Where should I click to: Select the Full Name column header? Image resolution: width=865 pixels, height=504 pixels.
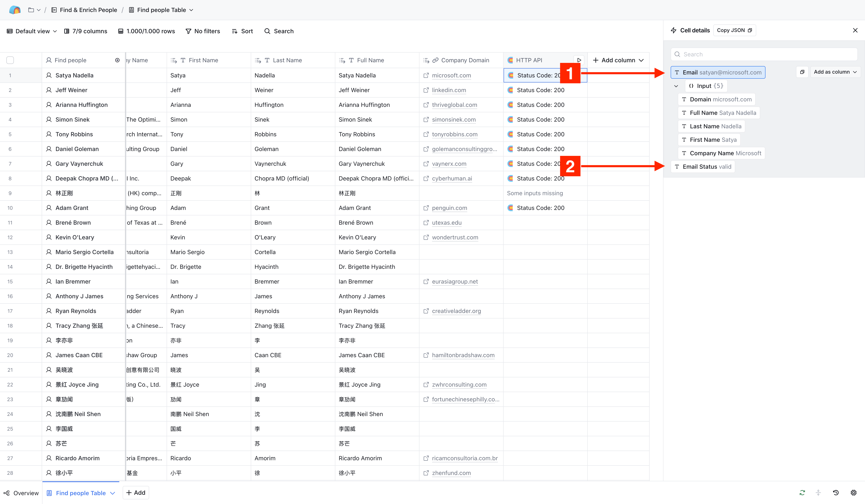coord(377,60)
